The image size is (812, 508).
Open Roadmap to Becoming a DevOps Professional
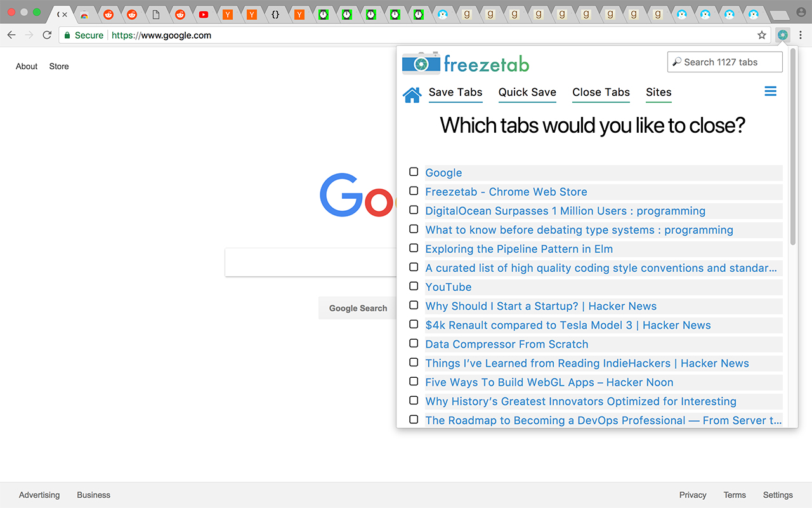click(603, 420)
